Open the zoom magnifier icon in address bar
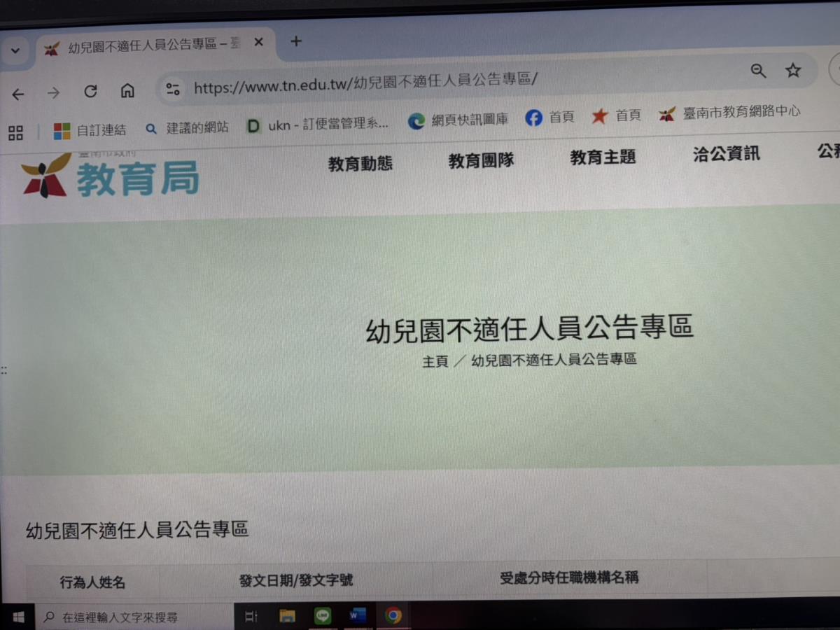The height and width of the screenshot is (630, 840). (758, 71)
